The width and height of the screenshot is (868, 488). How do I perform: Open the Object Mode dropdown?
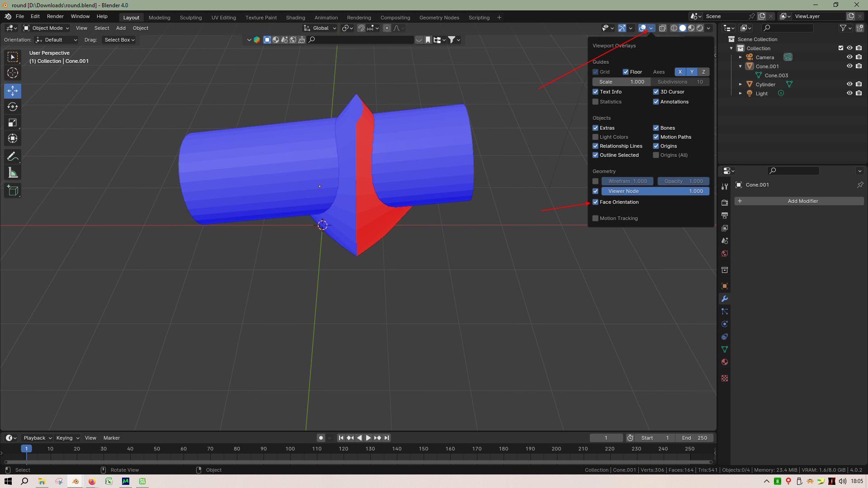pyautogui.click(x=47, y=28)
